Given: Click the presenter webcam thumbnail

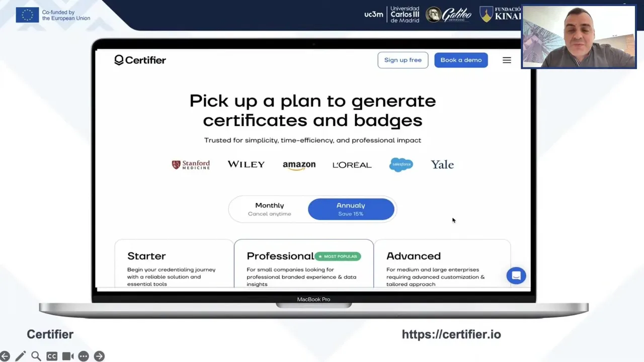Looking at the screenshot, I should pyautogui.click(x=579, y=37).
